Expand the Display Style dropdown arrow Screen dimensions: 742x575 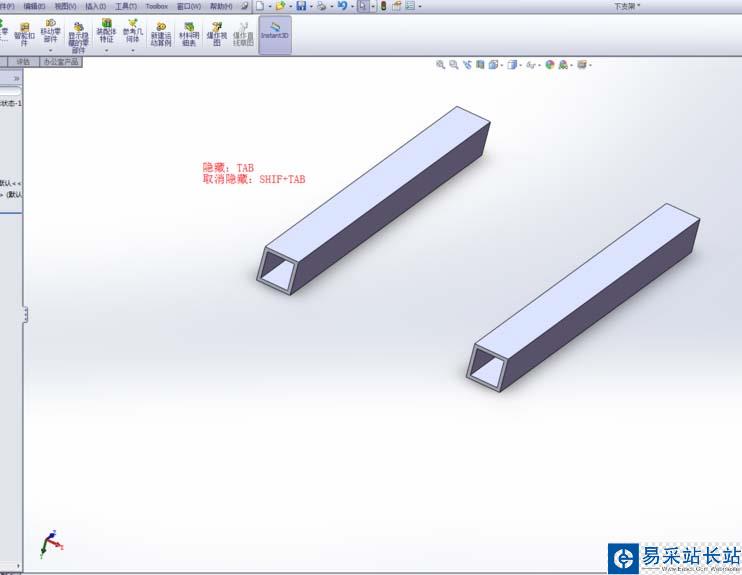click(x=521, y=65)
